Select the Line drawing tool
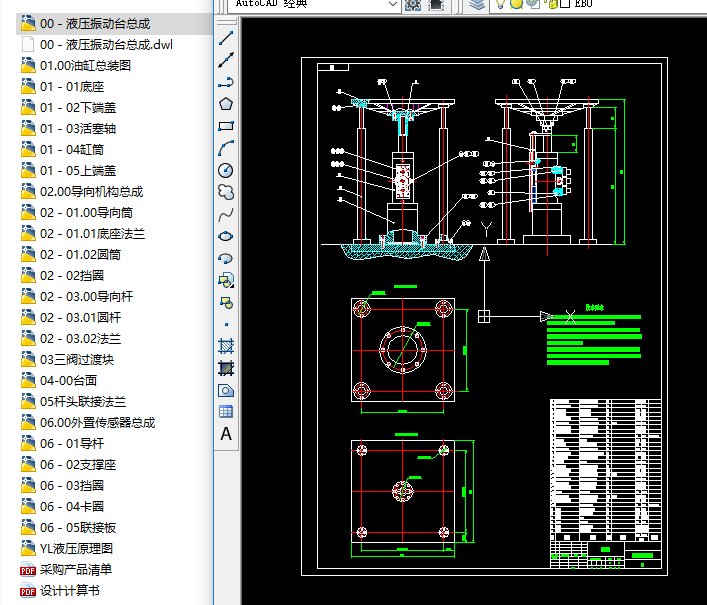 coord(226,38)
